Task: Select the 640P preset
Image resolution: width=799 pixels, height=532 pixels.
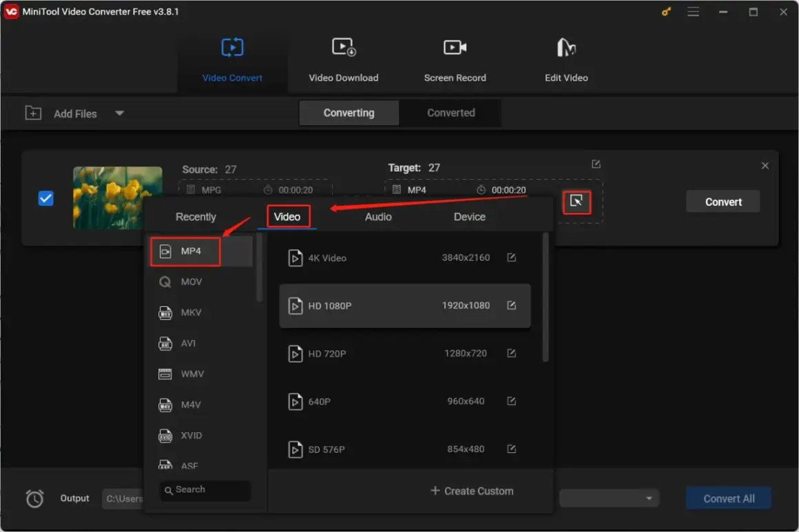Action: [x=404, y=401]
